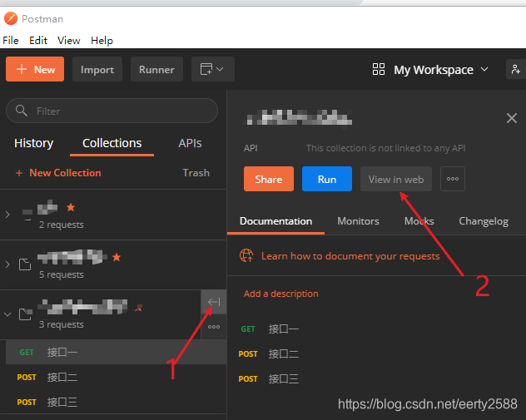Switch to the Mocks tab
Image resolution: width=526 pixels, height=420 pixels.
click(419, 221)
